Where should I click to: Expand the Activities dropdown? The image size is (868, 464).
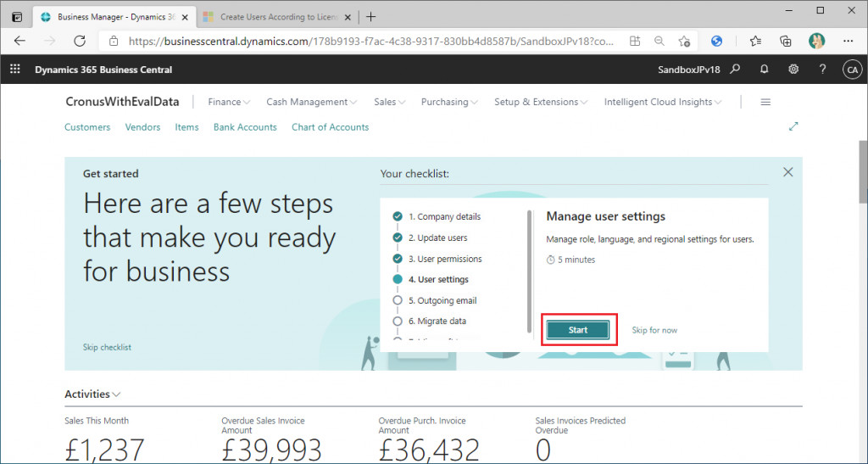click(x=92, y=394)
